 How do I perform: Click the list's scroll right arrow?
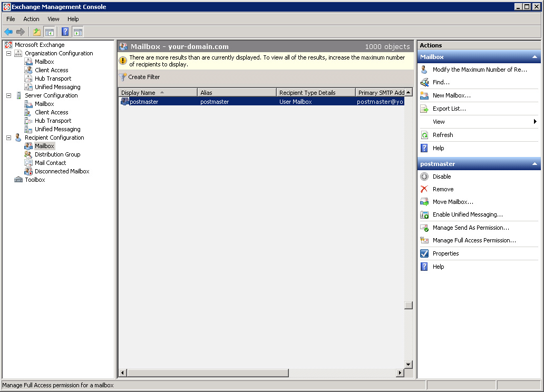point(400,373)
